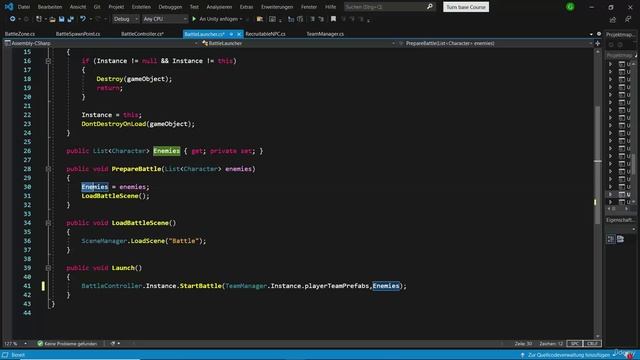
Task: Click the categorized view icon in Eigenschaften panel
Action: tap(611, 239)
